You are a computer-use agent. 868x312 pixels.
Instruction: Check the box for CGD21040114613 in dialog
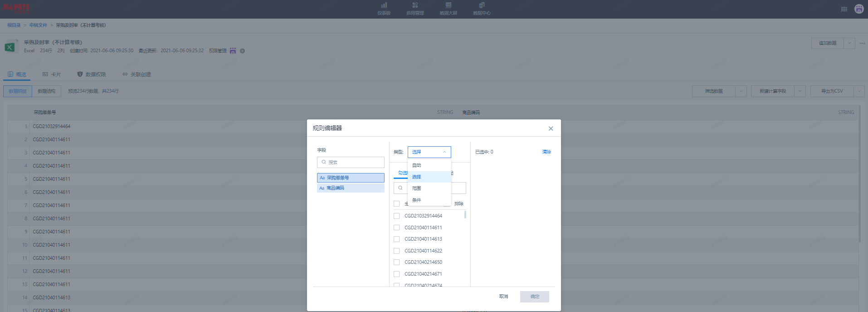(396, 239)
